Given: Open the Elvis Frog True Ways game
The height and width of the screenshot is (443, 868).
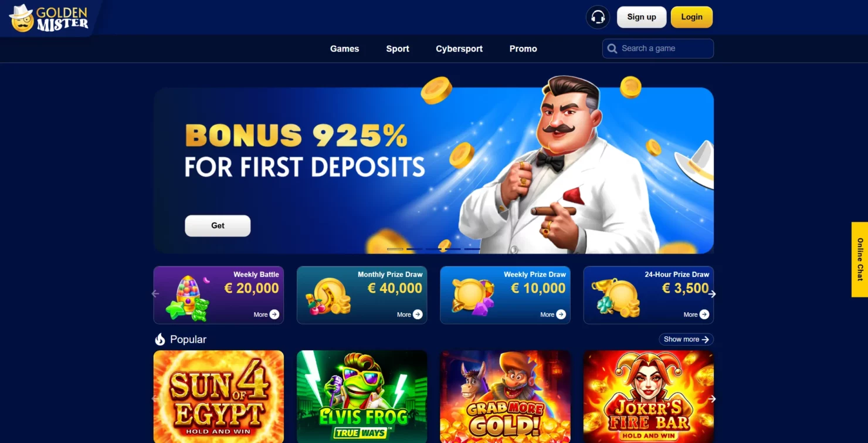Looking at the screenshot, I should click(x=362, y=397).
